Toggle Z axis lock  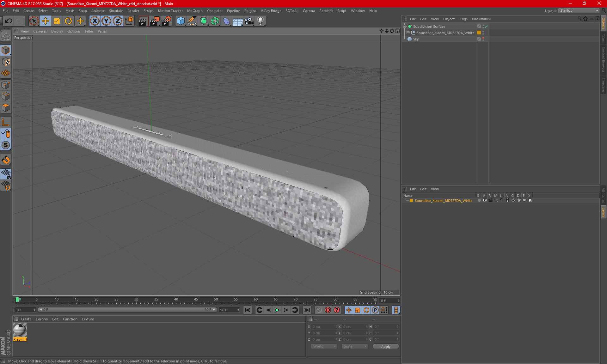pyautogui.click(x=118, y=21)
